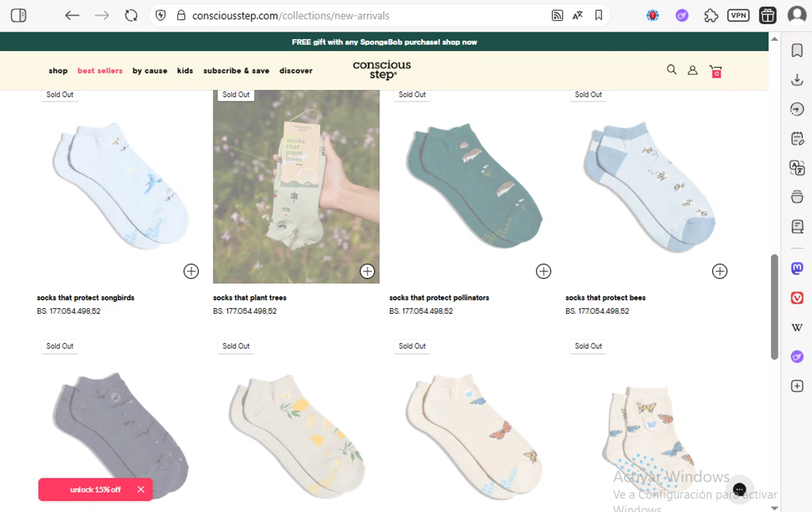Open the gift box icon in toolbar
Image resolution: width=812 pixels, height=512 pixels.
click(768, 15)
